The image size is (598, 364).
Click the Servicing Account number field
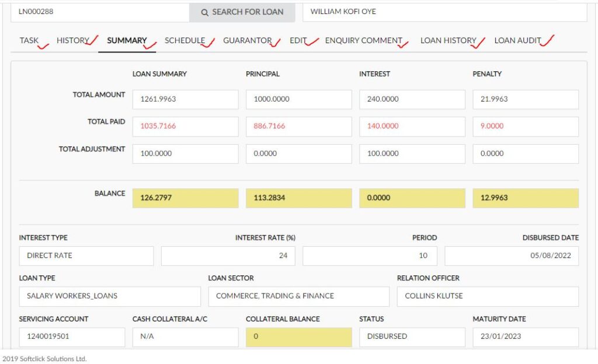coord(72,337)
